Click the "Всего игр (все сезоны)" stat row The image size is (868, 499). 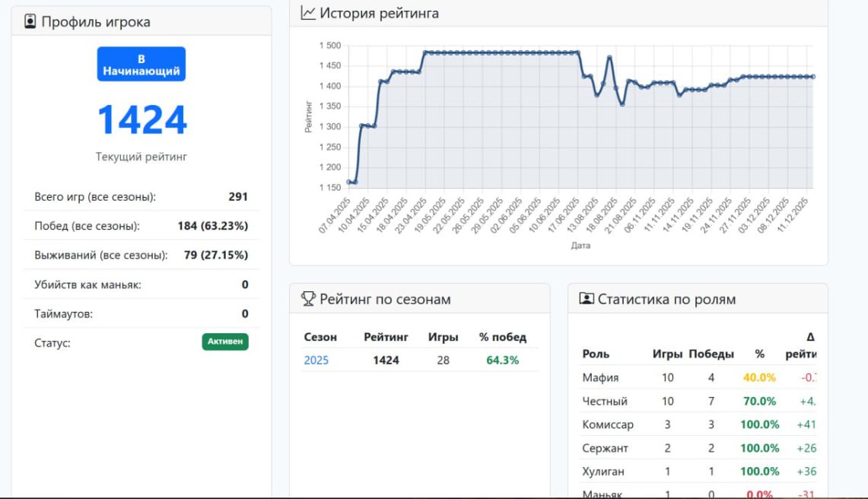coord(141,197)
